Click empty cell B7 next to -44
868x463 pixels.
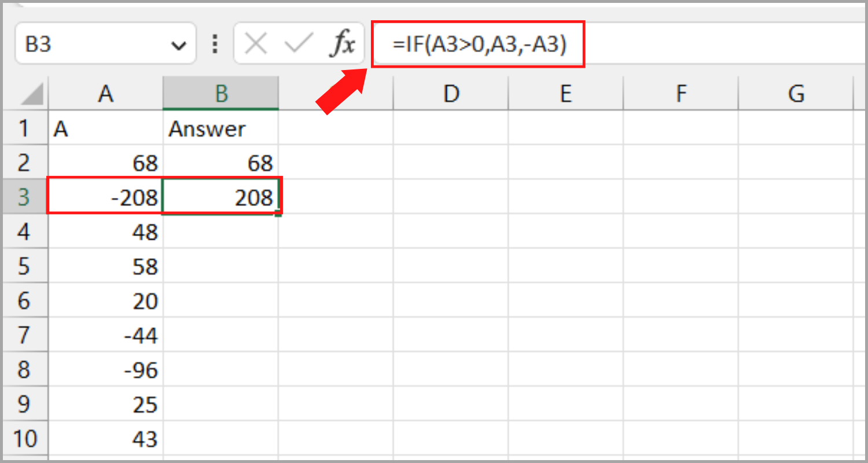pos(221,335)
